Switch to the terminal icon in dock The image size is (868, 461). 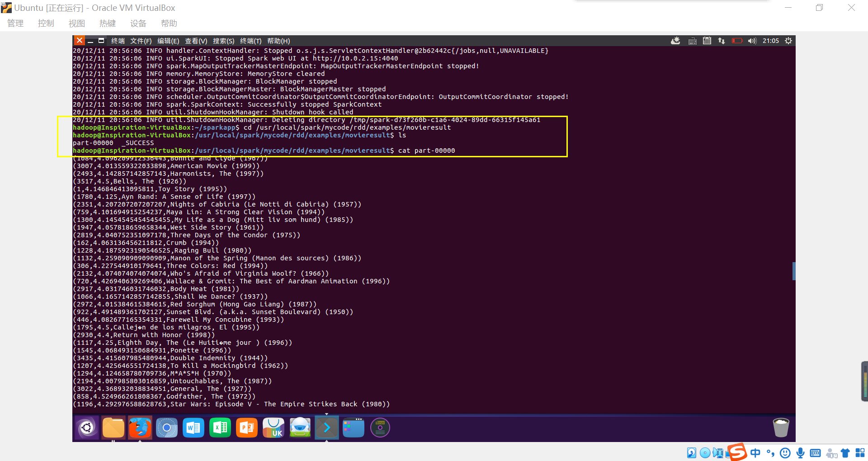click(x=327, y=428)
